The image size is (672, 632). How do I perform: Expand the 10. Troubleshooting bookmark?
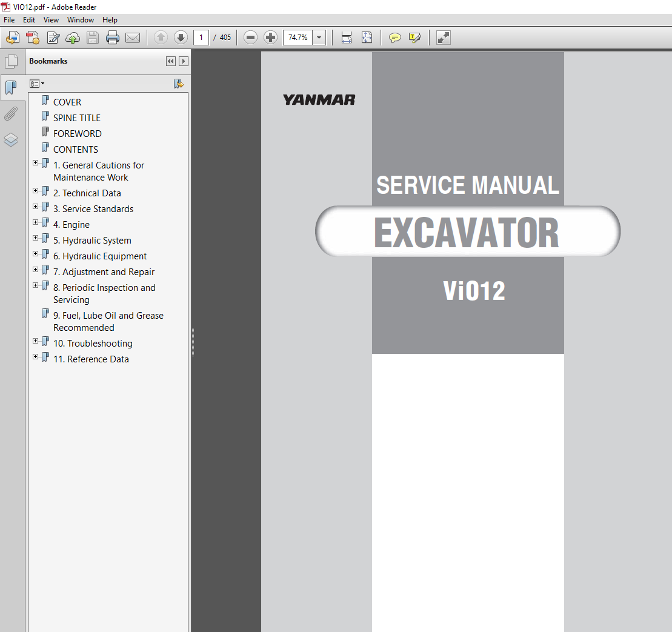(36, 341)
